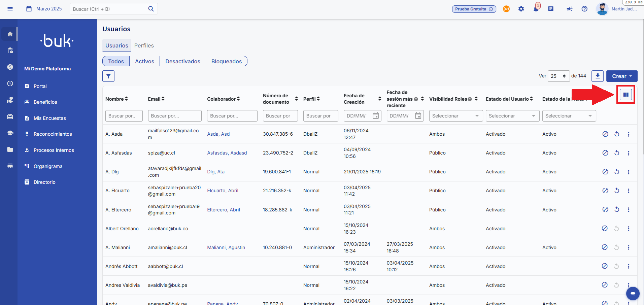Image resolution: width=644 pixels, height=305 pixels.
Task: Open the table filter funnel icon
Action: pos(108,76)
